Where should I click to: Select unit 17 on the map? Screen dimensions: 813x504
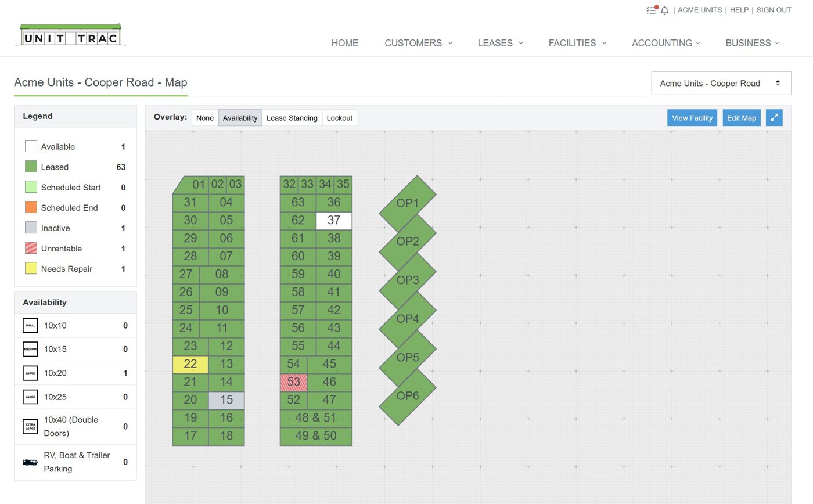(x=190, y=436)
